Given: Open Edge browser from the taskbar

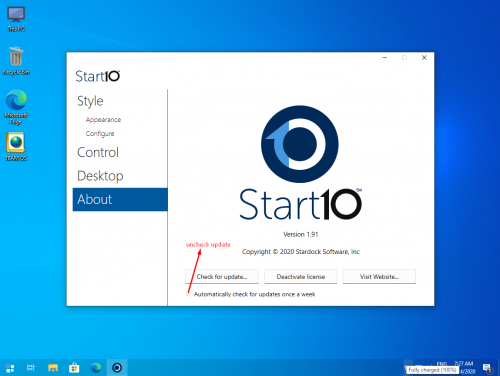Looking at the screenshot, I should 96,368.
